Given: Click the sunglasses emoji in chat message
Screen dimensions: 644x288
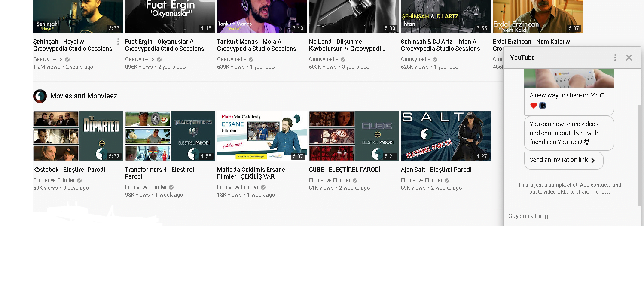Looking at the screenshot, I should [x=587, y=142].
